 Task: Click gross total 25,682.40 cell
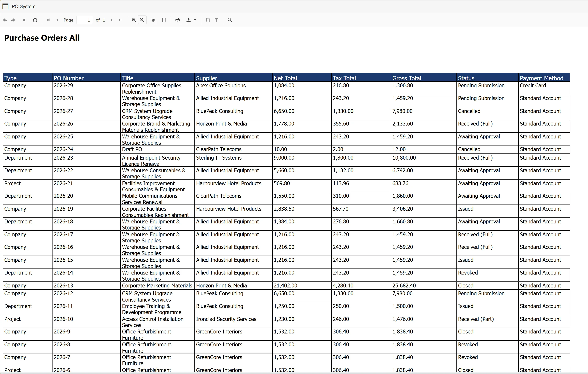424,285
